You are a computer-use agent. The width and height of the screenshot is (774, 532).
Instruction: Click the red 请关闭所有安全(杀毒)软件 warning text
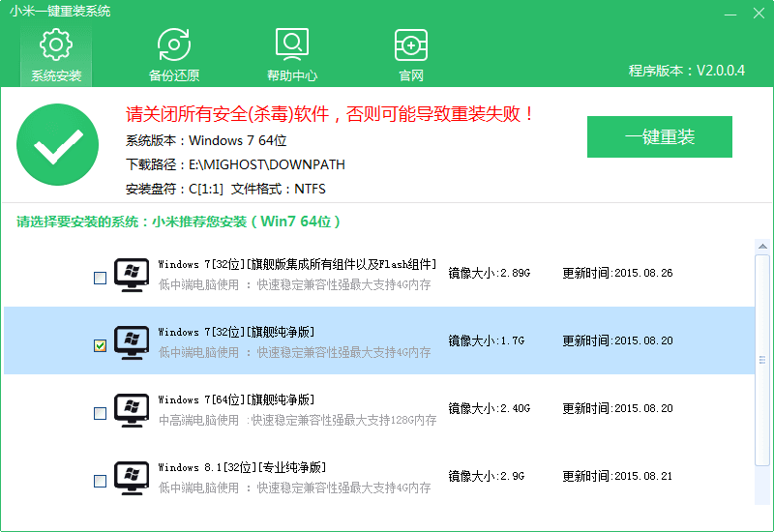pos(330,114)
